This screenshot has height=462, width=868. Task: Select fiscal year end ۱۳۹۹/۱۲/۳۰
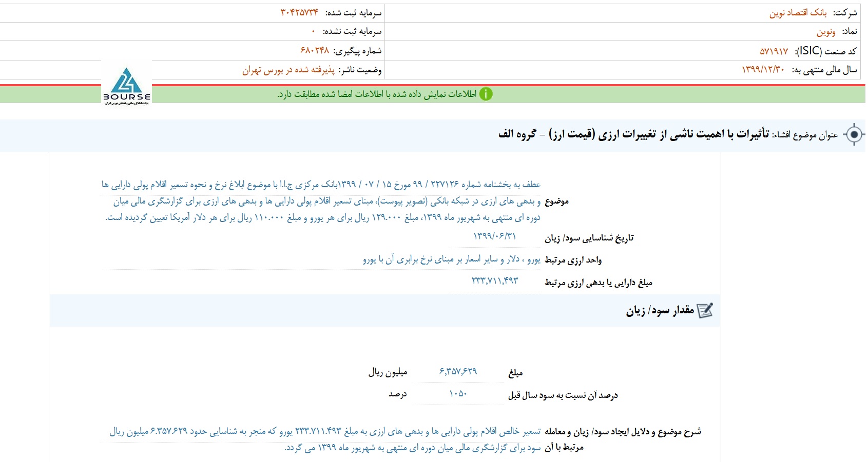[x=763, y=70]
